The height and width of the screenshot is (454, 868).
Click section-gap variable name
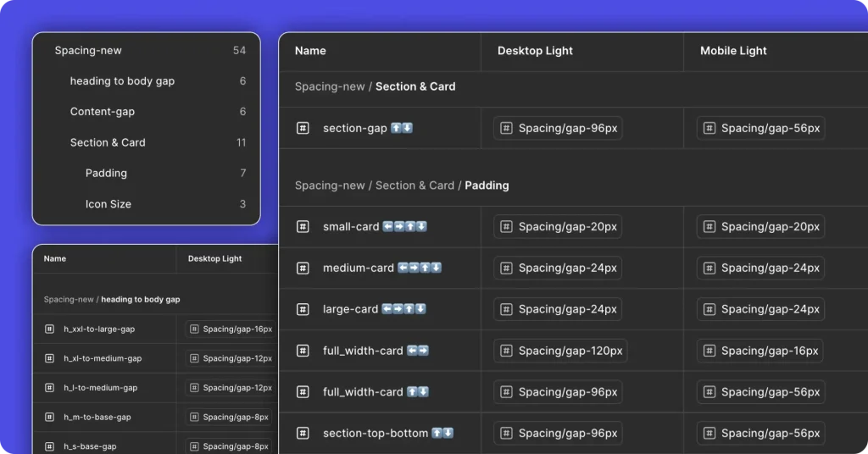(355, 128)
